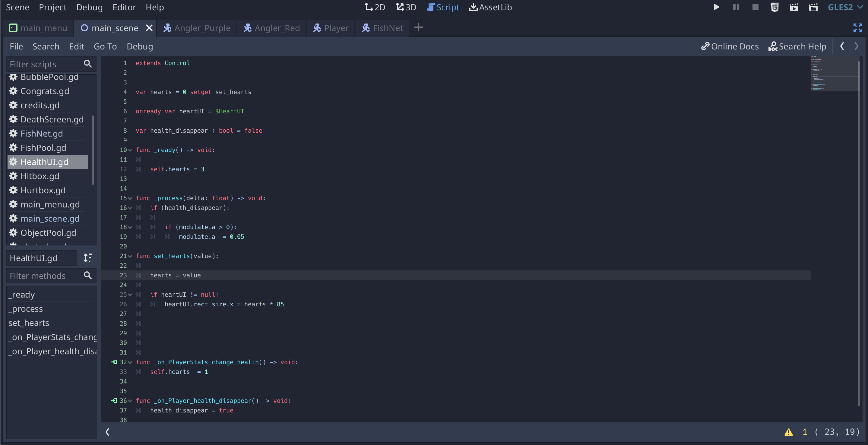Image resolution: width=868 pixels, height=445 pixels.
Task: Open the warning indicator in status bar
Action: click(788, 432)
